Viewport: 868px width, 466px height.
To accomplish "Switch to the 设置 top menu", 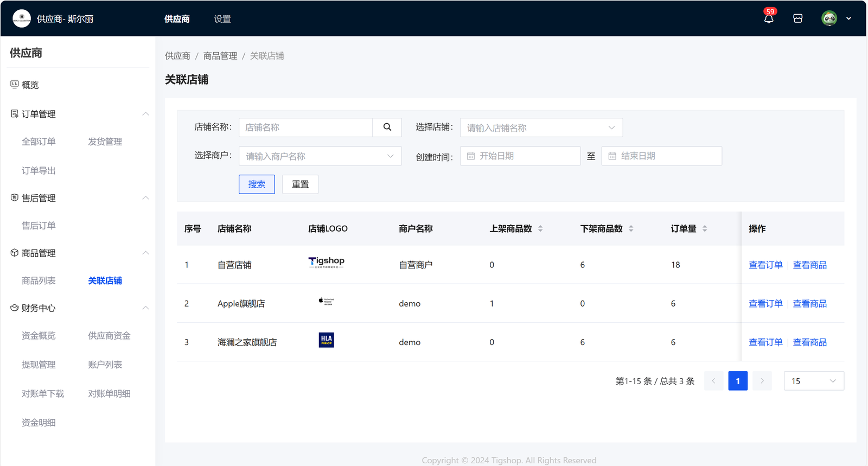I will [222, 19].
